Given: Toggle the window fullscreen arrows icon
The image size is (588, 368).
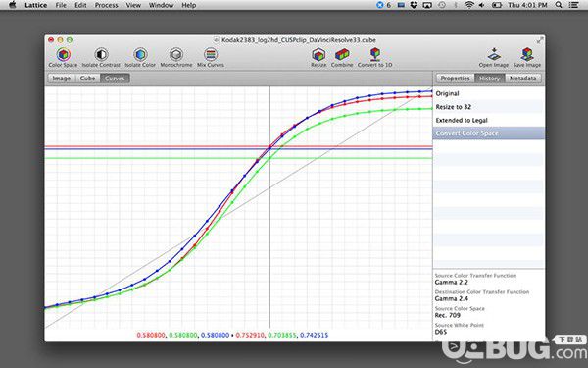Looking at the screenshot, I should click(x=540, y=40).
